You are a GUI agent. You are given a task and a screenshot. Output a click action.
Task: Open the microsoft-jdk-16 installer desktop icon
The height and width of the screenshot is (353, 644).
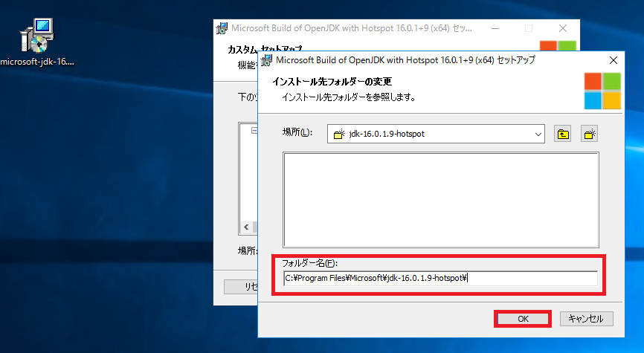pyautogui.click(x=37, y=42)
